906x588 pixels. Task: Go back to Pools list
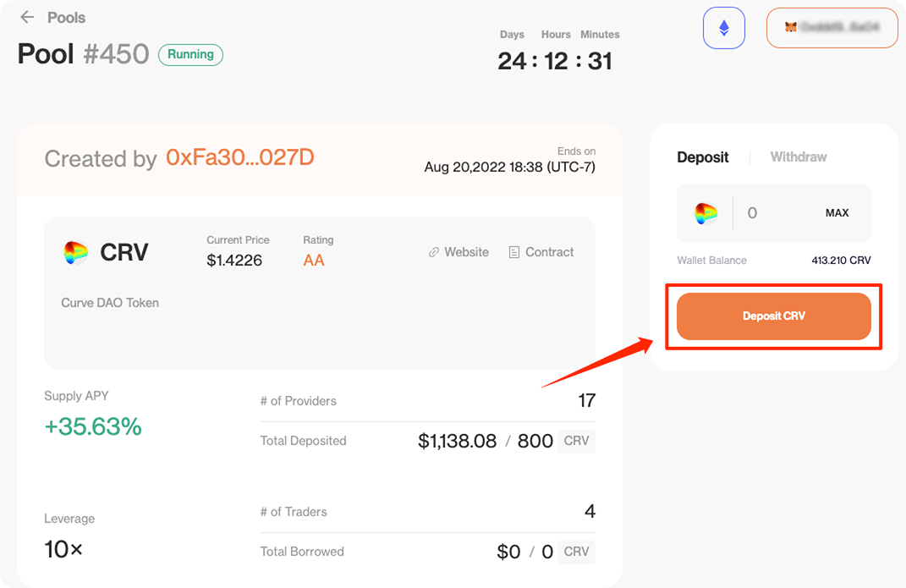[66, 17]
